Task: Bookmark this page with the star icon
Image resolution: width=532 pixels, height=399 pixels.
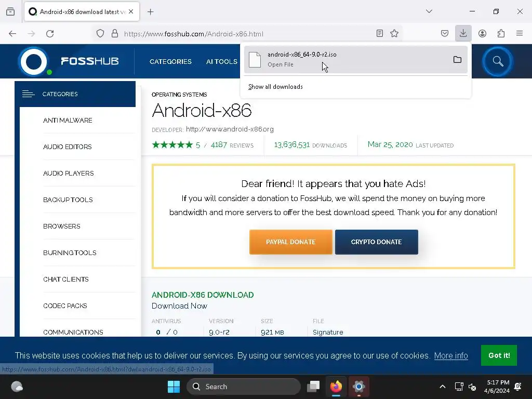Action: point(394,33)
